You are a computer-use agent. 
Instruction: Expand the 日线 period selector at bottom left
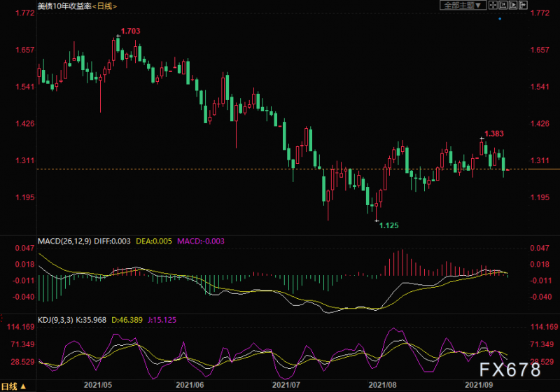click(15, 386)
